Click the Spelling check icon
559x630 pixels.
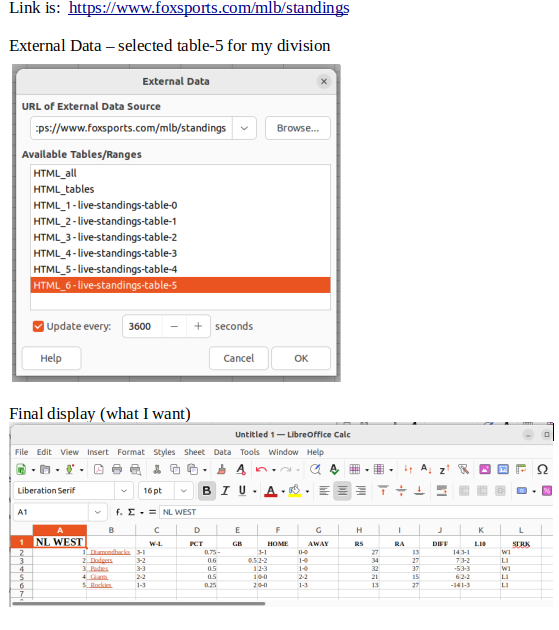point(334,469)
